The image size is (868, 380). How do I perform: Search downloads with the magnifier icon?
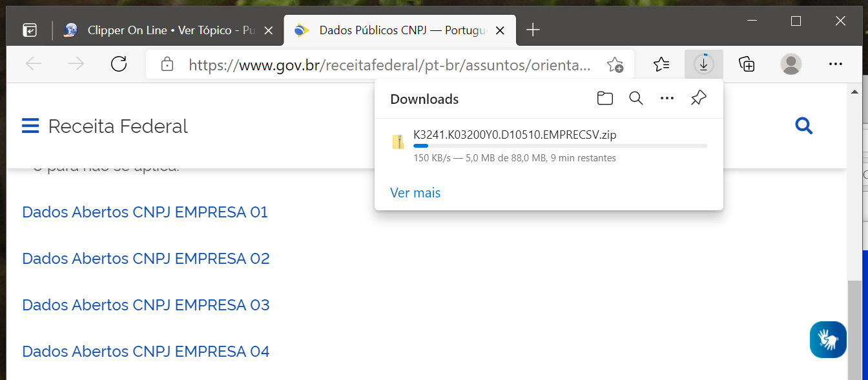pos(636,99)
